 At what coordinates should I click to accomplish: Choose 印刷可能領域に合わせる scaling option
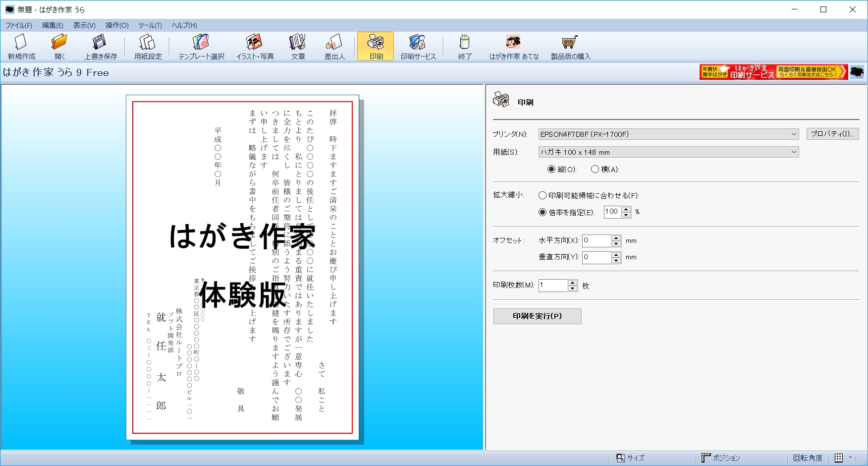[542, 195]
